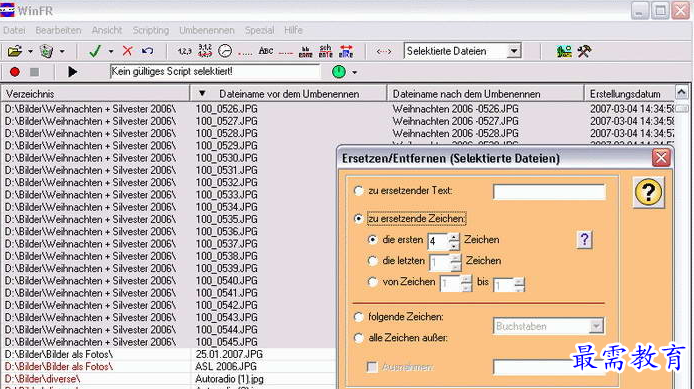Viewport: 694px width, 389px height.
Task: Click spinner of 'von Zeichen' start field
Action: (466, 284)
